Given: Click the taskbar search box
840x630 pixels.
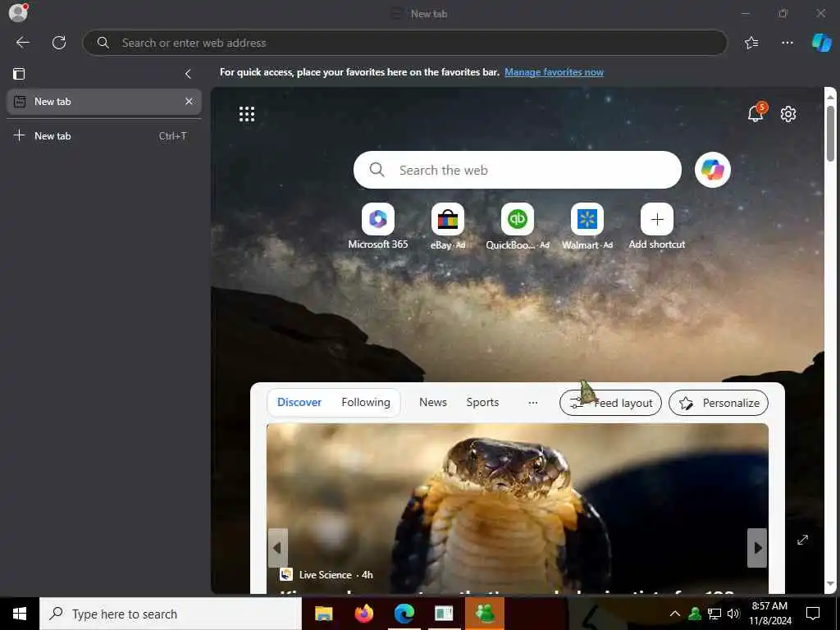Looking at the screenshot, I should [x=171, y=614].
